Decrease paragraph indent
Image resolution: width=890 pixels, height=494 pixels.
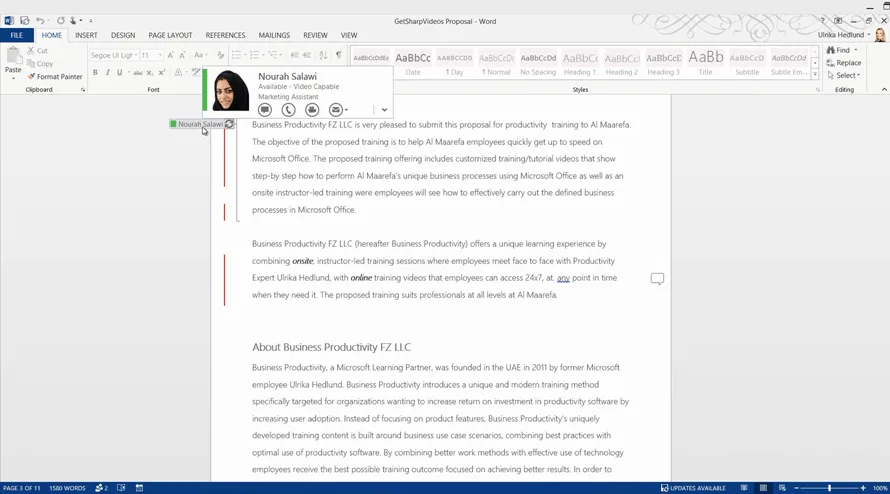295,55
